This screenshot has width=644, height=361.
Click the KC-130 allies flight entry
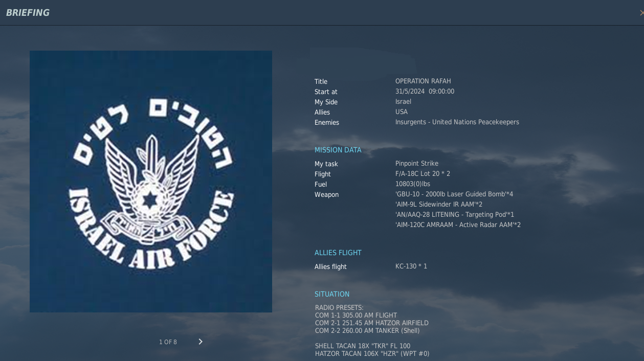pos(411,266)
